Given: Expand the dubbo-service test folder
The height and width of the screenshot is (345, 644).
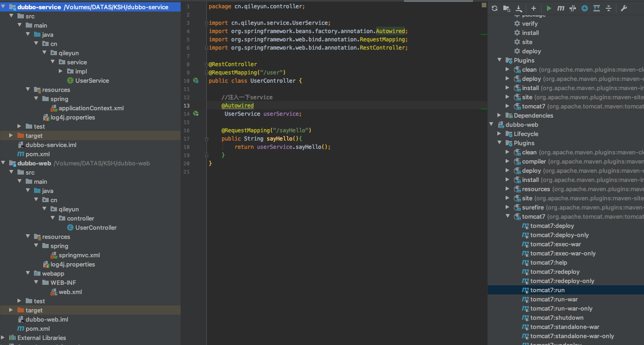Looking at the screenshot, I should 19,126.
